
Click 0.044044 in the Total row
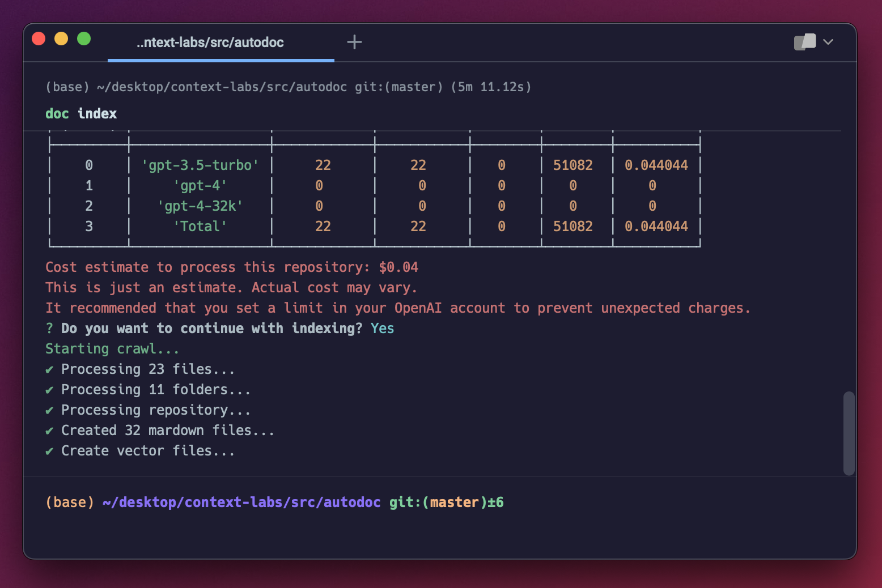point(656,227)
